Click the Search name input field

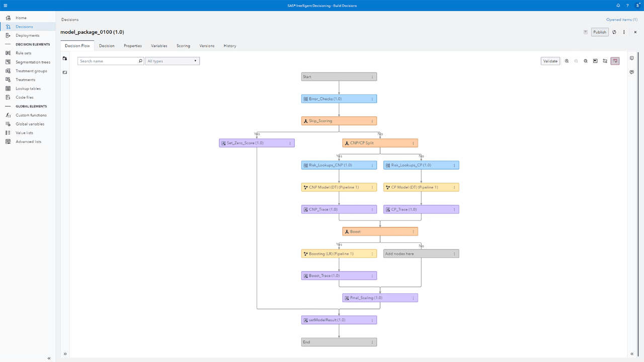pos(108,61)
